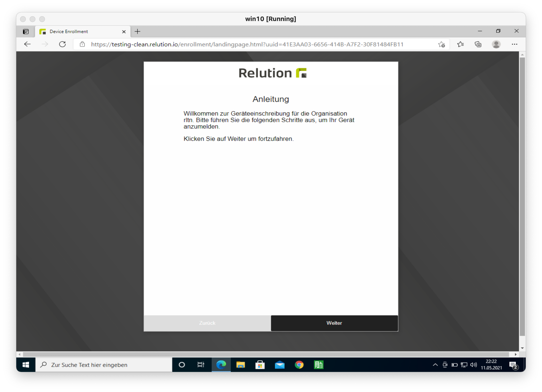Click the taskbar search box

tap(104, 365)
